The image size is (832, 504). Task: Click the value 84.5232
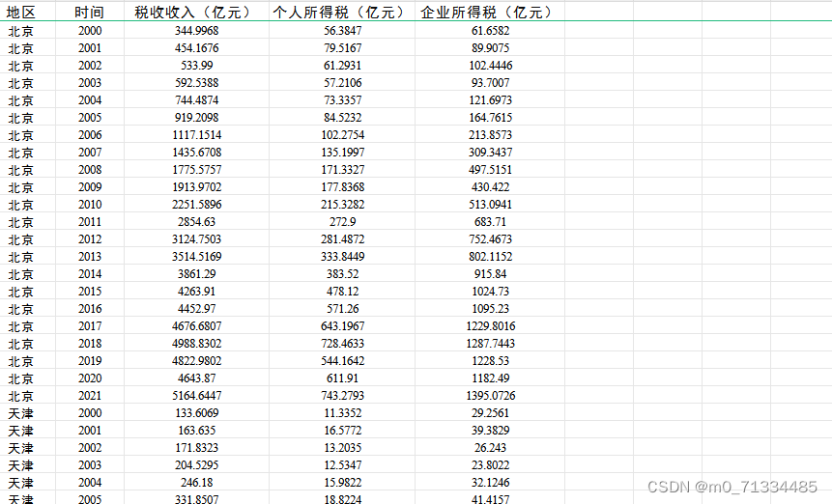(343, 118)
